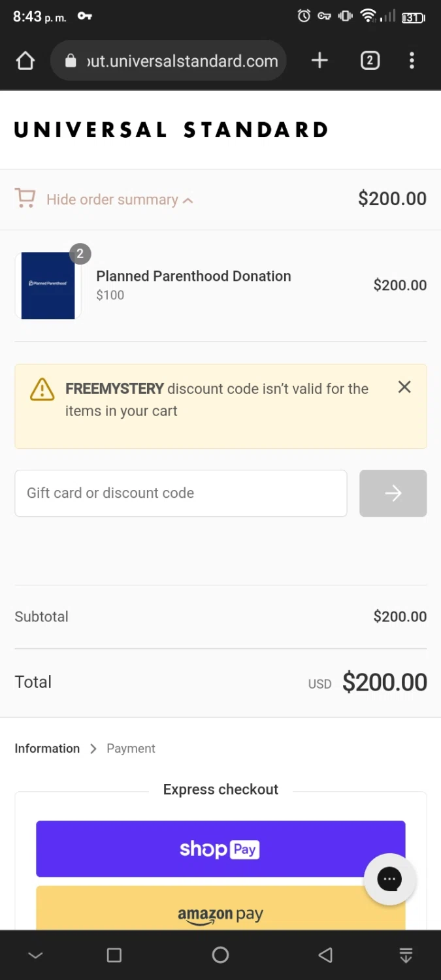Open the browser three-dot menu

coord(412,61)
